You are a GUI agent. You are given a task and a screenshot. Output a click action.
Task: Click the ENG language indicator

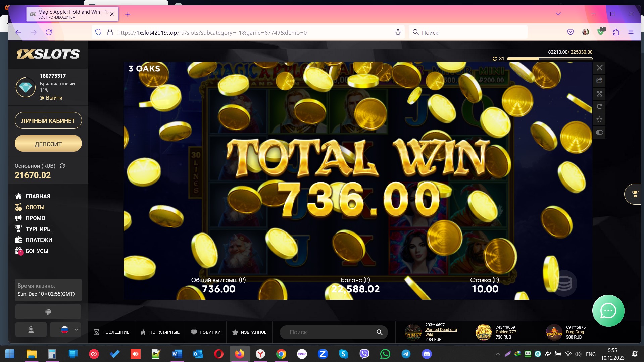tap(591, 354)
